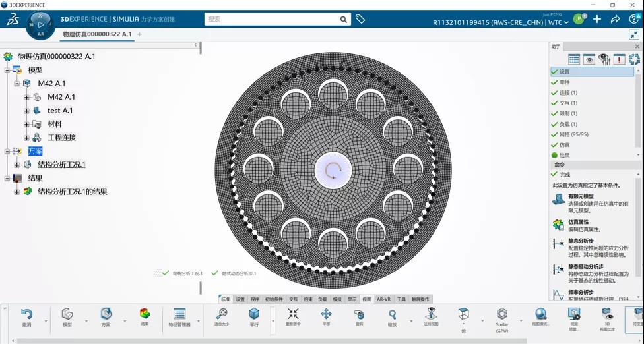Open the help question-mark icon
This screenshot has height=344, width=644.
[633, 19]
